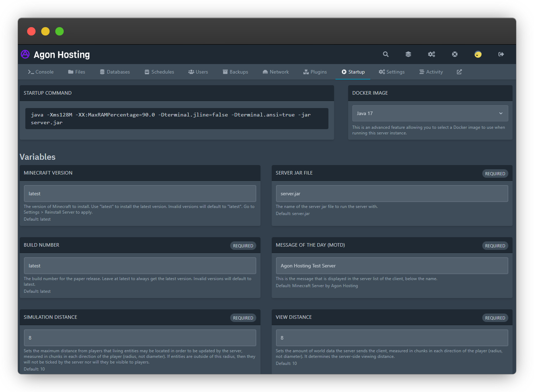Select the Plugins tab
534x392 pixels.
pos(315,72)
